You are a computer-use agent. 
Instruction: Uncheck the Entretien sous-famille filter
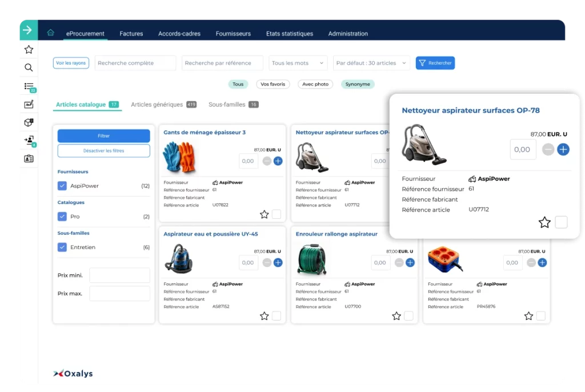(62, 247)
